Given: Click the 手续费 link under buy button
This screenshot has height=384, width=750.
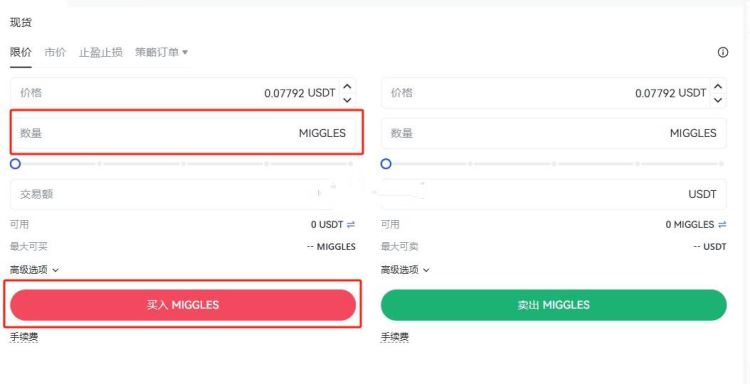Looking at the screenshot, I should coord(24,337).
